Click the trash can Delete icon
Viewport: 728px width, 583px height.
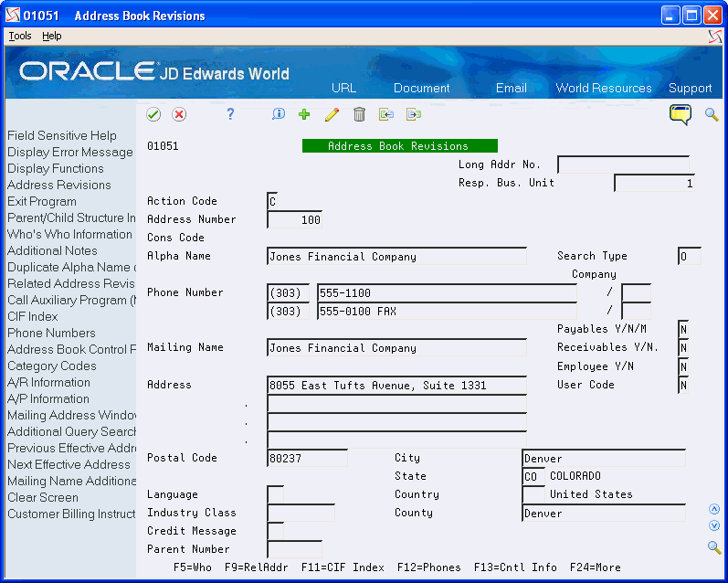pyautogui.click(x=359, y=114)
